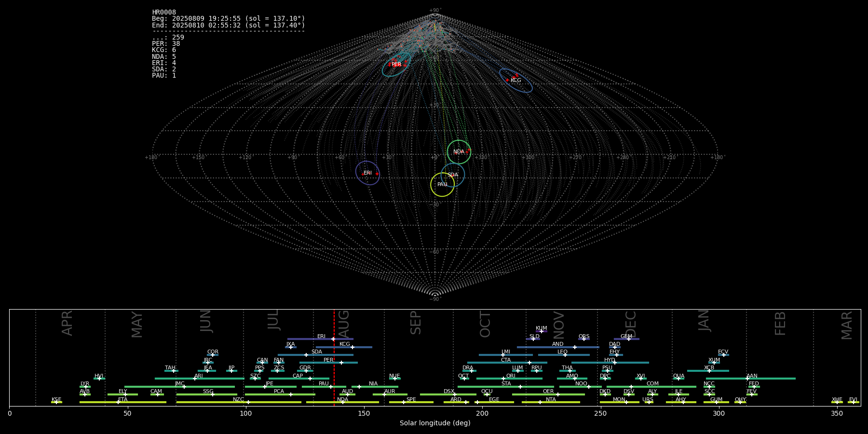Click the SPE shower bar in timeline
Image resolution: width=868 pixels, height=434 pixels.
coord(411,402)
